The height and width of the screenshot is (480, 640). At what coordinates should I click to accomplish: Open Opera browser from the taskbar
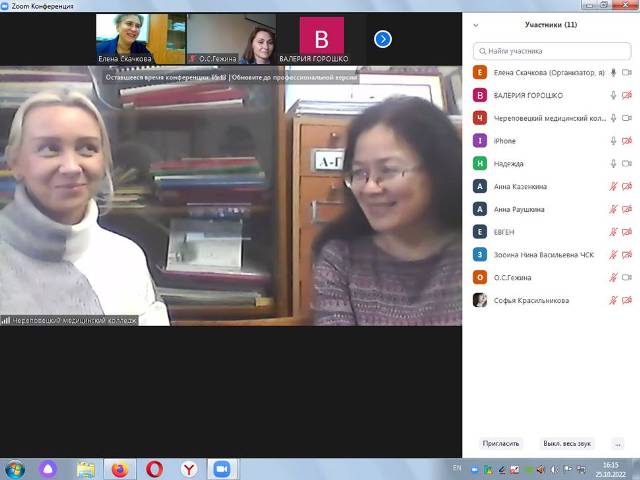pyautogui.click(x=154, y=469)
